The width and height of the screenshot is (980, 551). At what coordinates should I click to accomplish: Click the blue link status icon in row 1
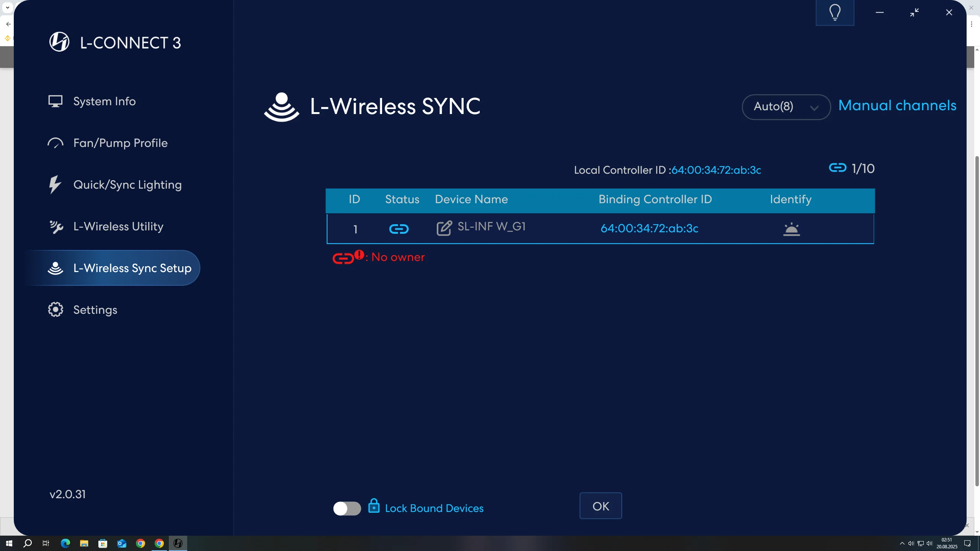point(399,229)
